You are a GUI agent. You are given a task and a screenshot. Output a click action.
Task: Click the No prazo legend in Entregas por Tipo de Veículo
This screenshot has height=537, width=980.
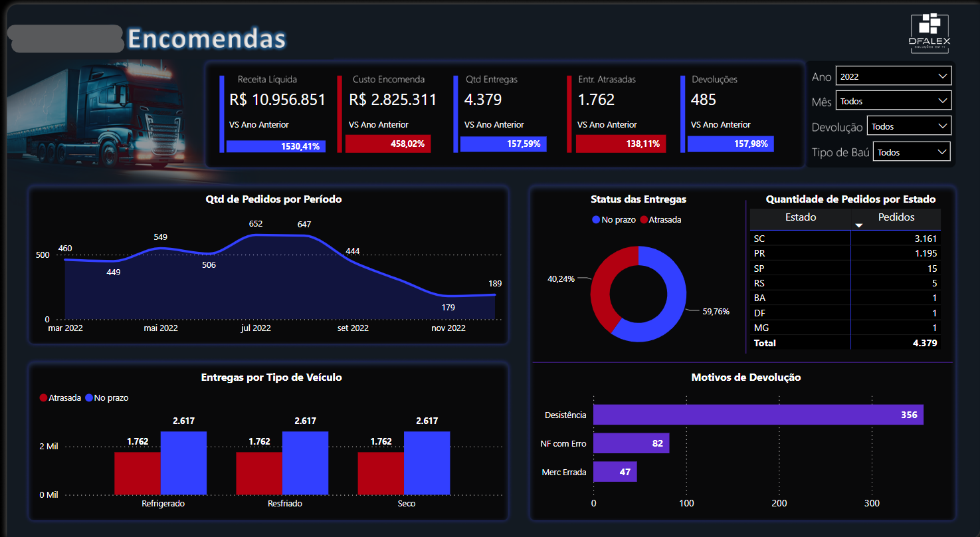click(106, 397)
